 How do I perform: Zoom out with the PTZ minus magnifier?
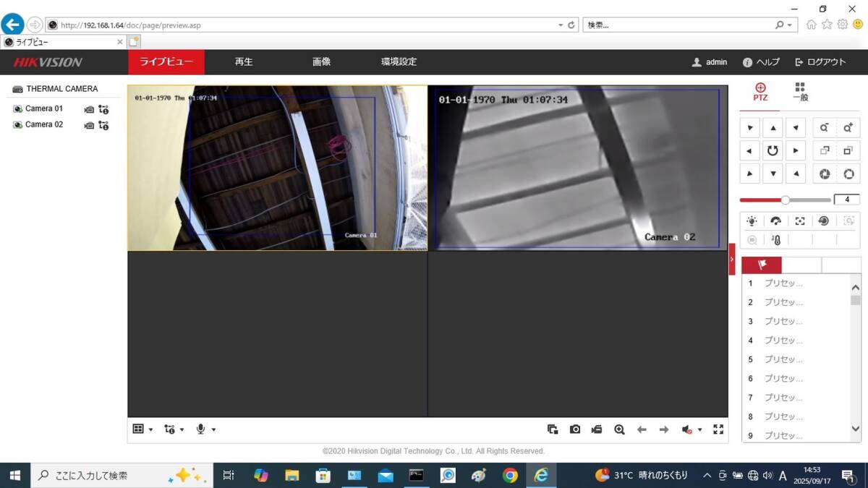coord(825,128)
